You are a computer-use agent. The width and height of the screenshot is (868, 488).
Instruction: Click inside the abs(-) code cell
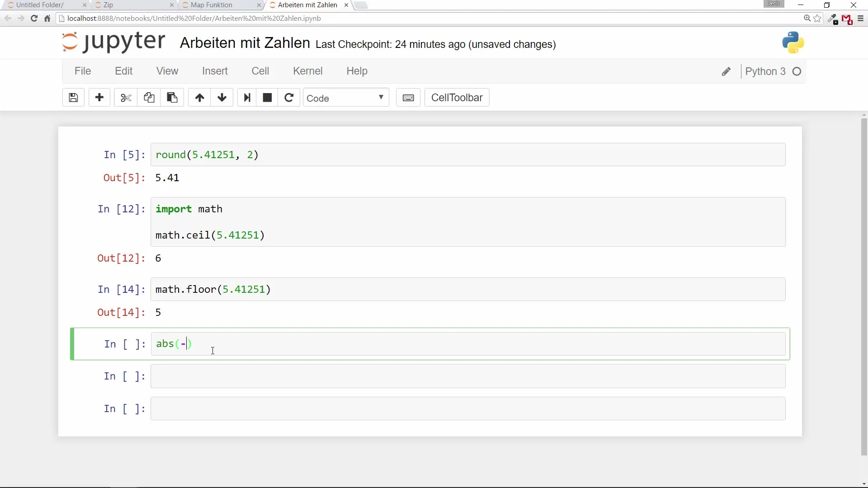(468, 344)
